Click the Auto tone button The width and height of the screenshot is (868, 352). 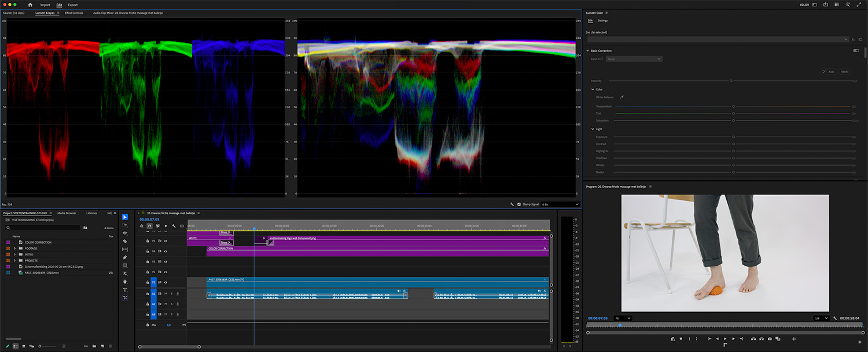pos(828,72)
